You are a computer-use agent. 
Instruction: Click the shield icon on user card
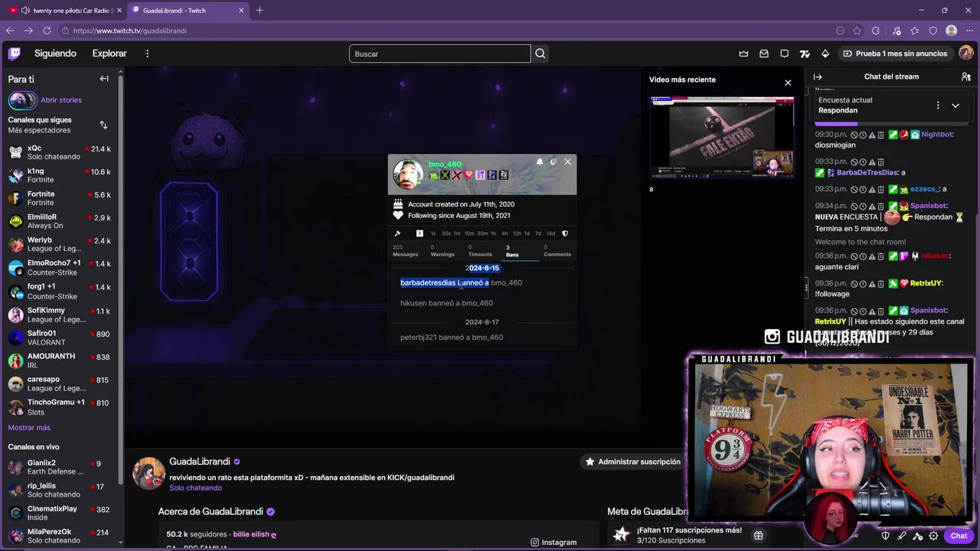[x=565, y=233]
